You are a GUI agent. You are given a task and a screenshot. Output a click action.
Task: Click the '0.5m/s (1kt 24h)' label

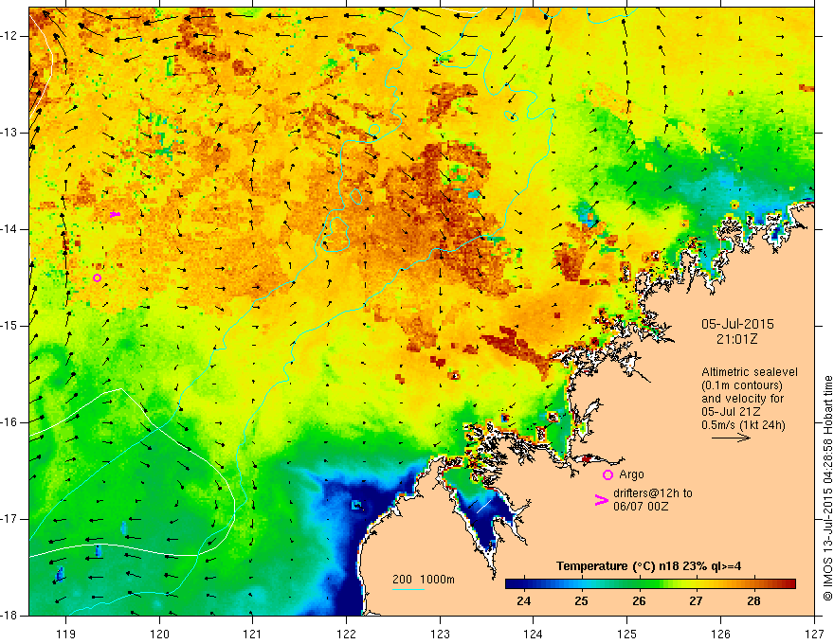coord(743,425)
